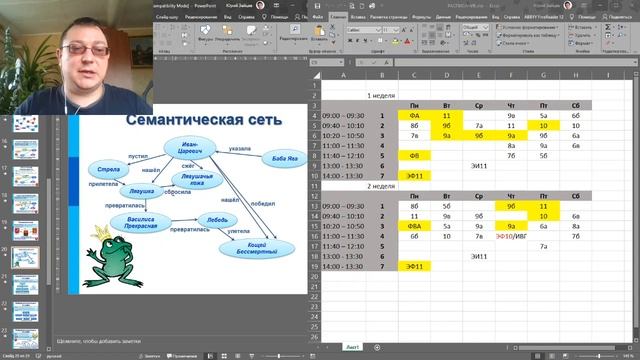The height and width of the screenshot is (360, 640).
Task: Open Format as Table (Форматировать как таблицу) menu
Action: (x=528, y=35)
